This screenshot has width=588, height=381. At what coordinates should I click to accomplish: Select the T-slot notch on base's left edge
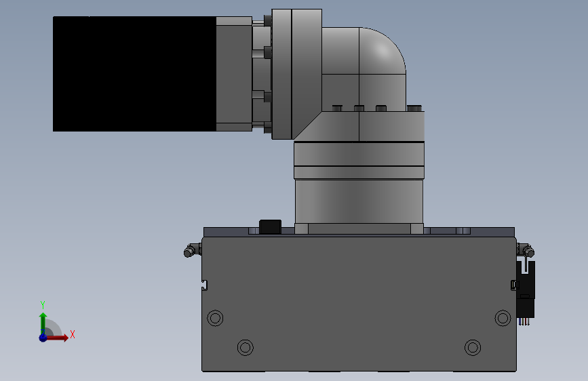205,285
